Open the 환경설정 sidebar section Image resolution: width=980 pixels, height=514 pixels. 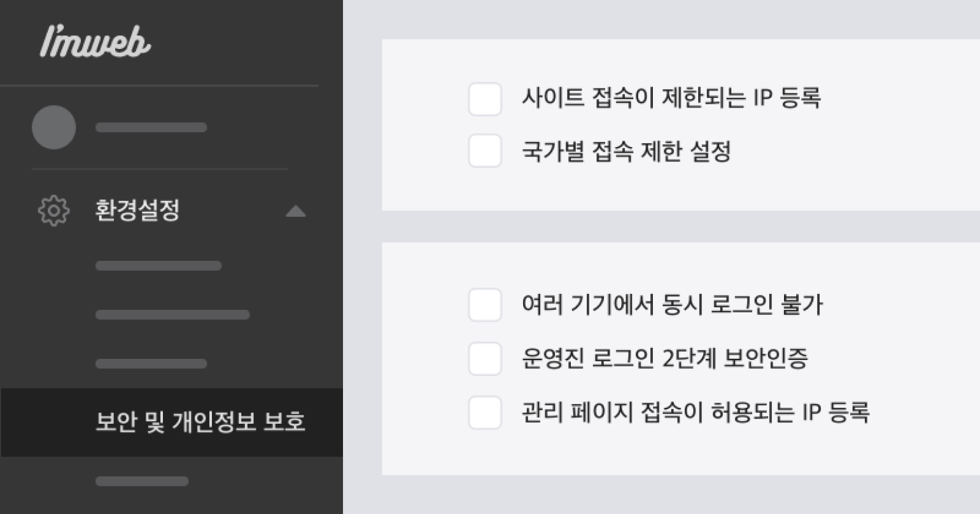point(137,211)
